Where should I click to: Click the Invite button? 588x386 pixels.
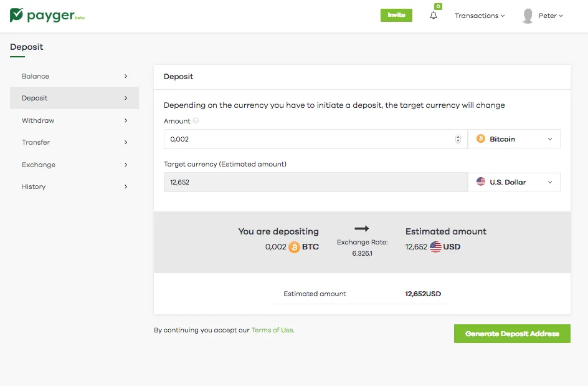(396, 15)
